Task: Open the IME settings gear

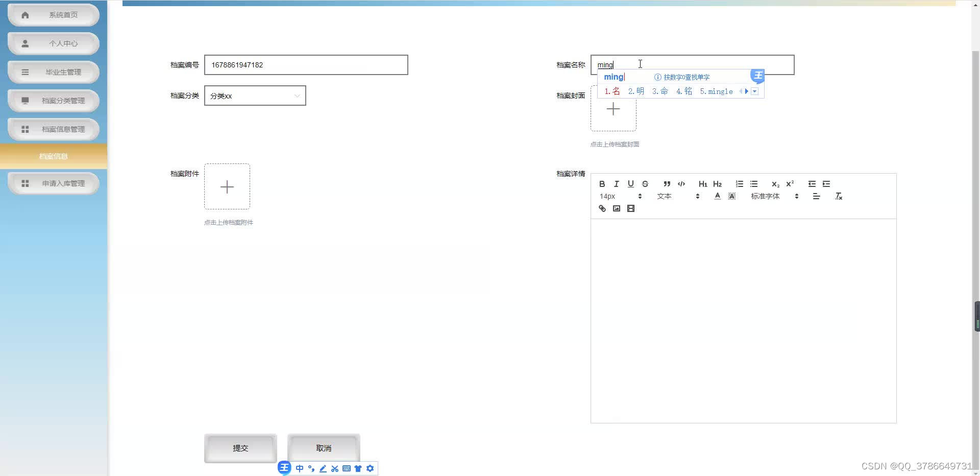Action: click(370, 468)
